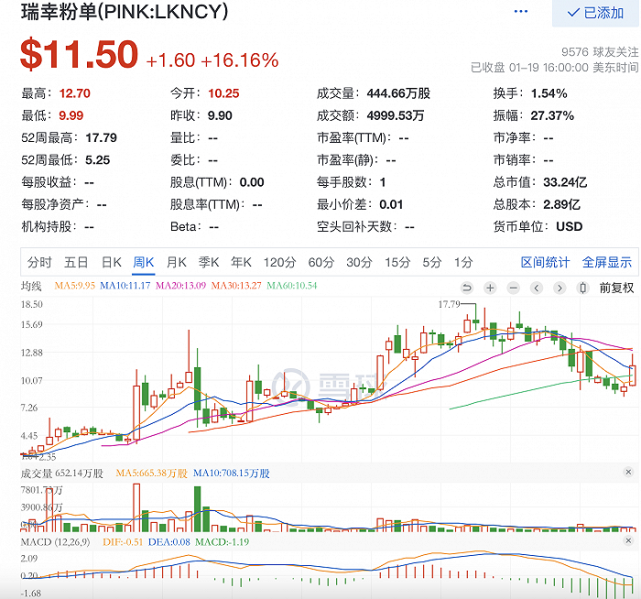Move chart right with the right chevron
The width and height of the screenshot is (641, 599).
pos(560,288)
